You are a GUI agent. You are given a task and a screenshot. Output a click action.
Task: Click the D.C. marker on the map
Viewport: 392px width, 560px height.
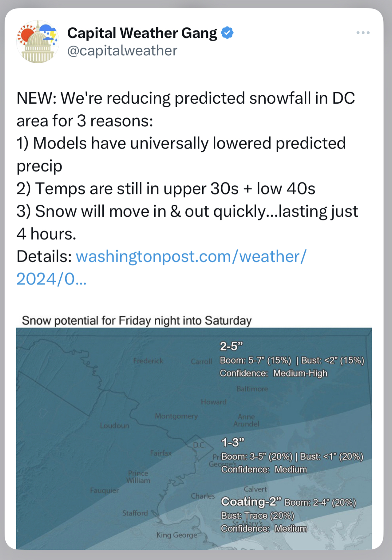199,445
